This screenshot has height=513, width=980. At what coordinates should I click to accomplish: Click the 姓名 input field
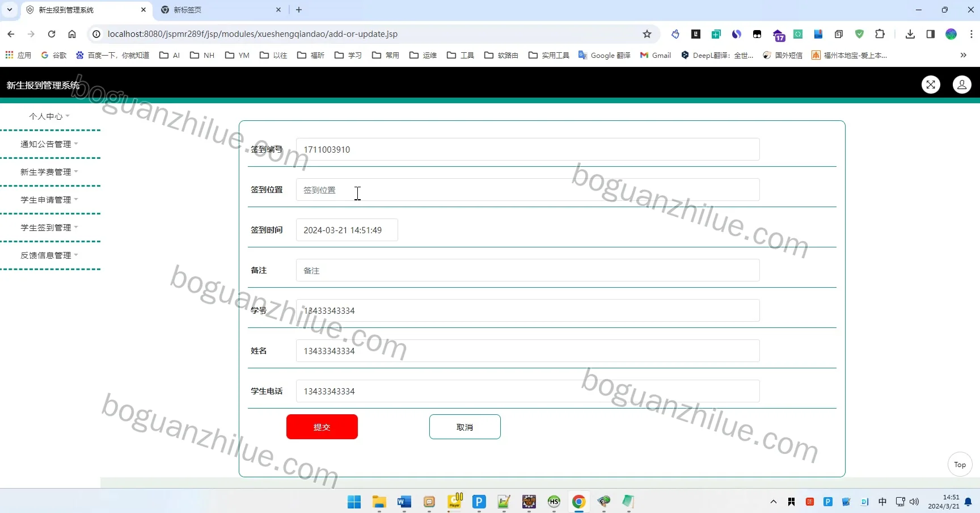[527, 351]
